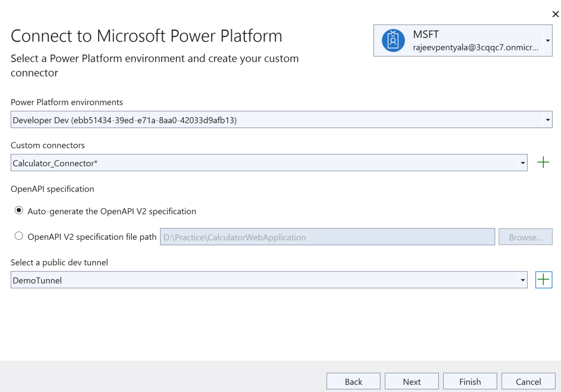The height and width of the screenshot is (392, 561).
Task: Click the Calculator_Connector* selection field
Action: pos(263,163)
